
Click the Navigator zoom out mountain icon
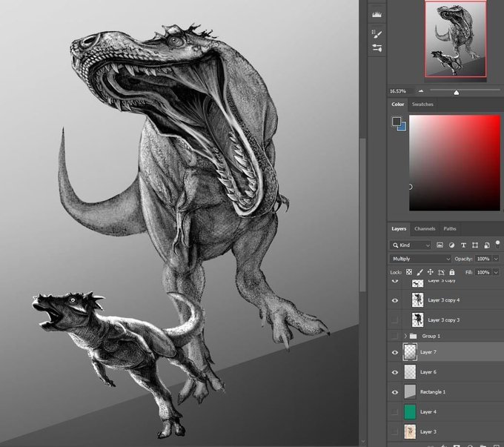tap(421, 91)
